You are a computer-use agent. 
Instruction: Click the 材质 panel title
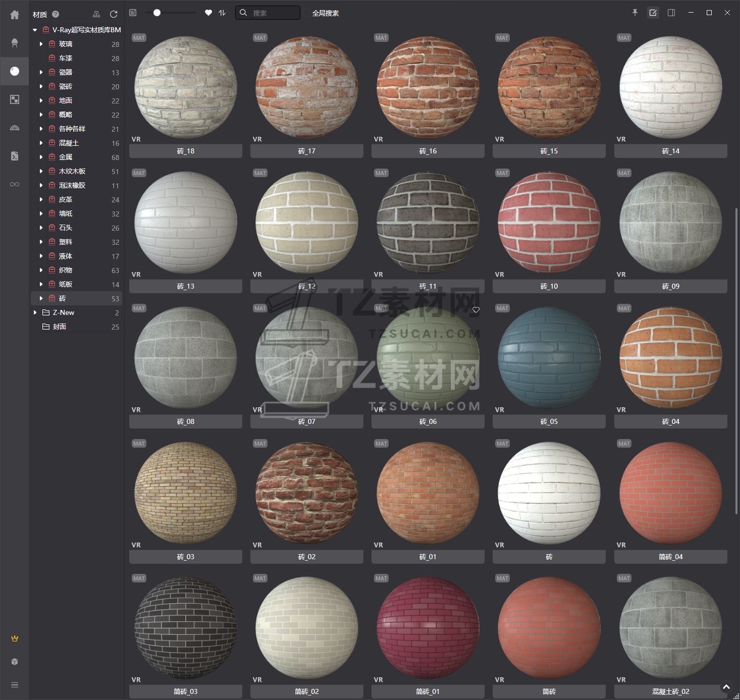point(40,14)
